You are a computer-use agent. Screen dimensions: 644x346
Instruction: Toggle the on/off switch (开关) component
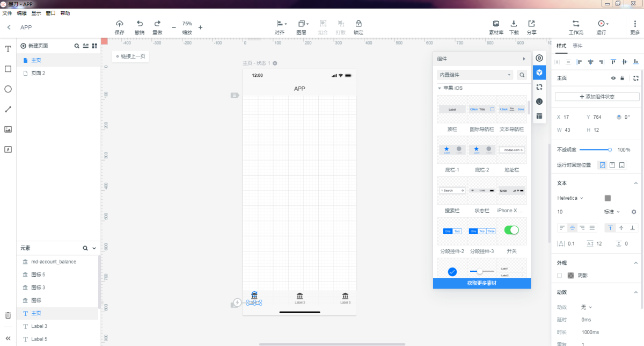pyautogui.click(x=511, y=230)
